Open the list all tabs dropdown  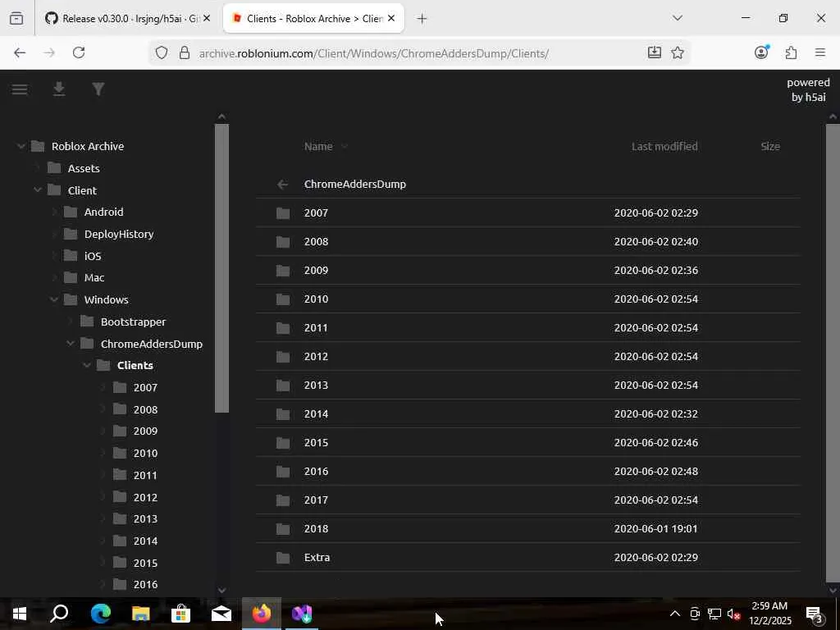[x=677, y=18]
